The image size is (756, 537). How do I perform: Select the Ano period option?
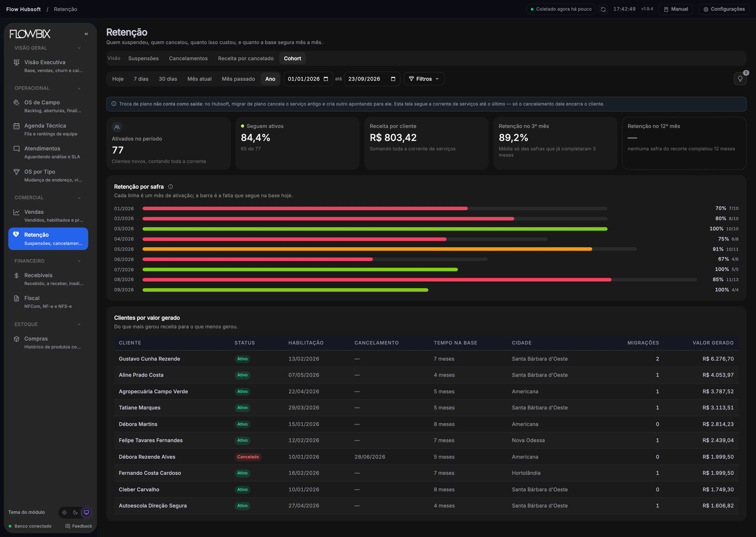click(270, 79)
